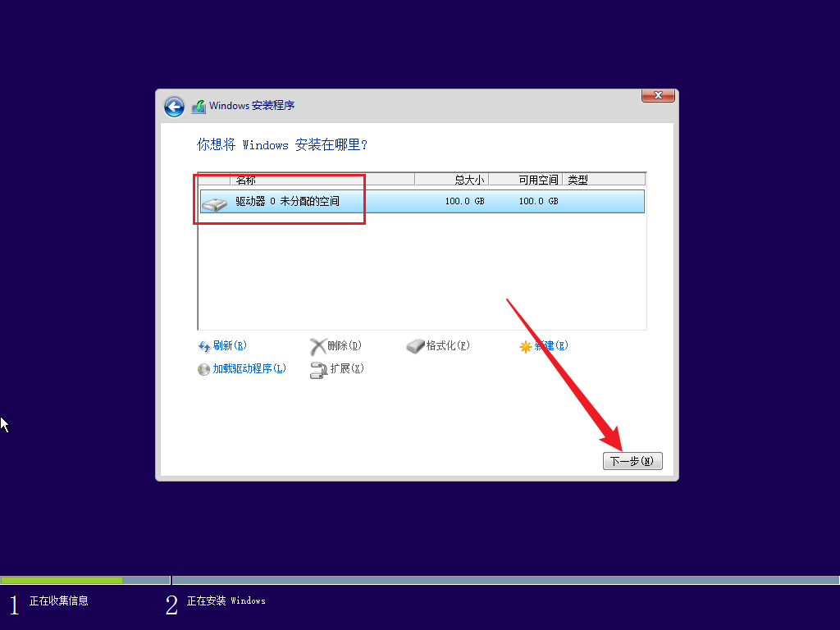Screen dimensions: 840x630
Task: Click the 下一步(N) next button
Action: point(632,461)
